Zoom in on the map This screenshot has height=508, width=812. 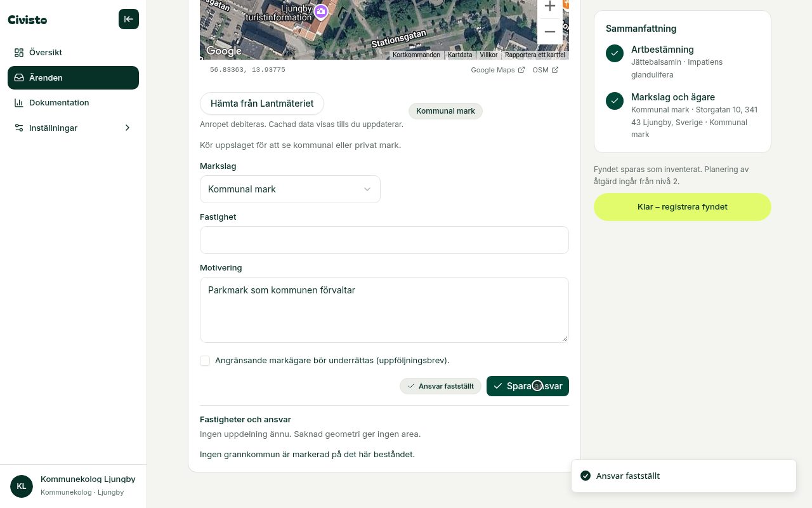(x=550, y=6)
